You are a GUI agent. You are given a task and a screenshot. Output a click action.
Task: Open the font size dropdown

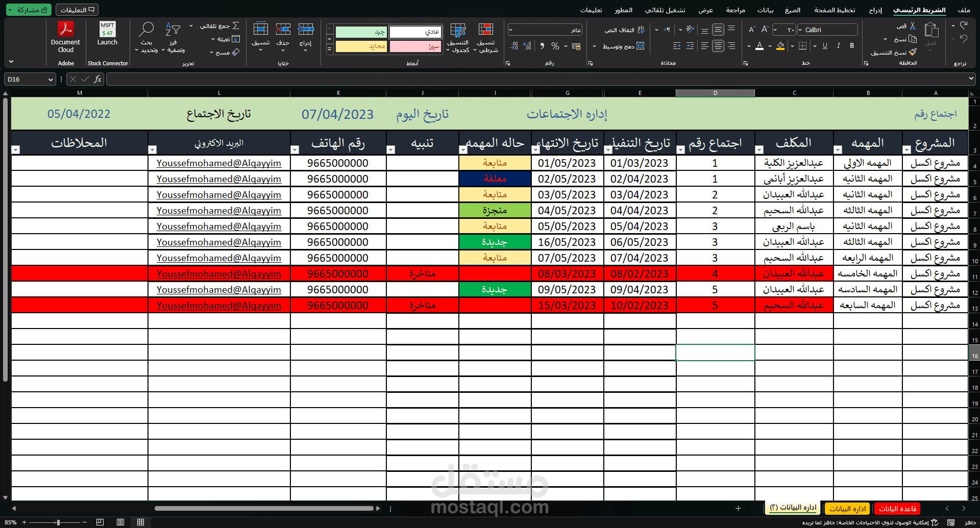(775, 30)
